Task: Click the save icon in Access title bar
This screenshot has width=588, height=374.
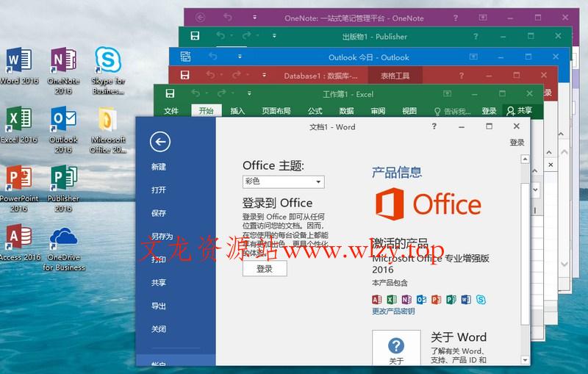Action: tap(185, 75)
